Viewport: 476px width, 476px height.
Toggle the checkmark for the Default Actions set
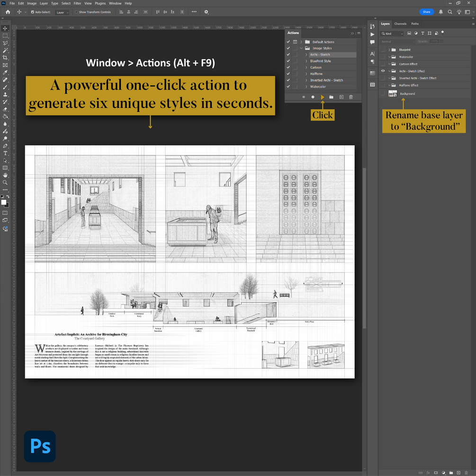tap(288, 42)
